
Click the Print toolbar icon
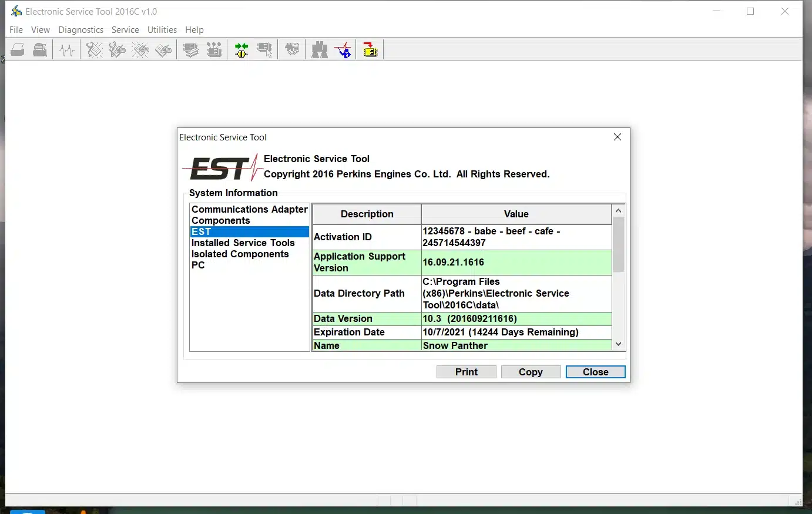point(18,50)
